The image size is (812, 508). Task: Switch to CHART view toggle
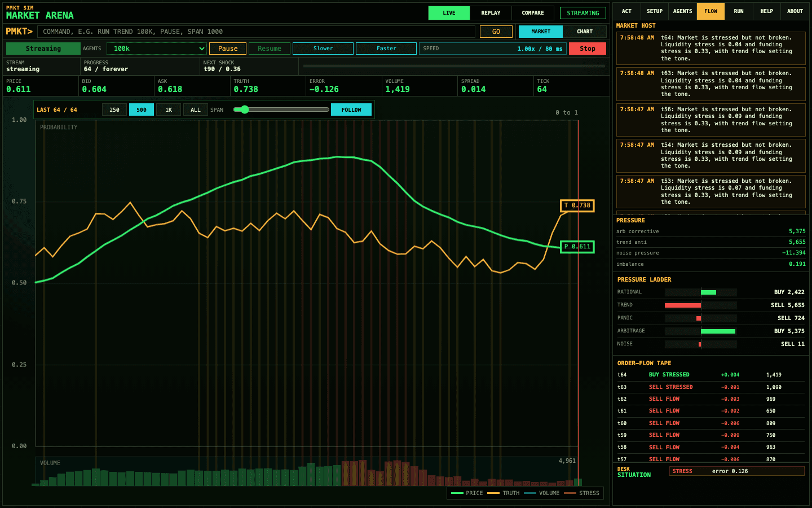(x=585, y=32)
